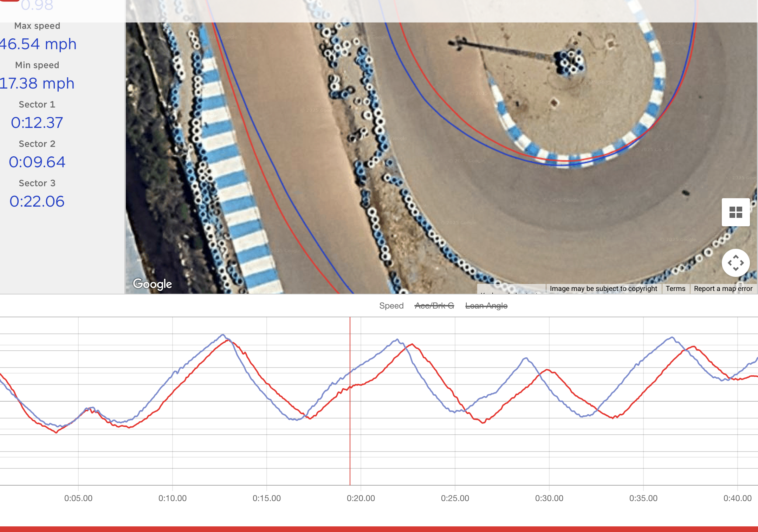758x532 pixels.
Task: Click the Google logo on map
Action: tap(152, 284)
